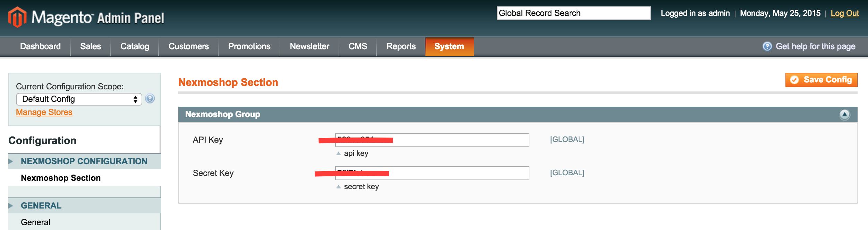Click the Nexmoshop Group header bar
Image resolution: width=868 pixels, height=230 pixels.
click(x=518, y=114)
